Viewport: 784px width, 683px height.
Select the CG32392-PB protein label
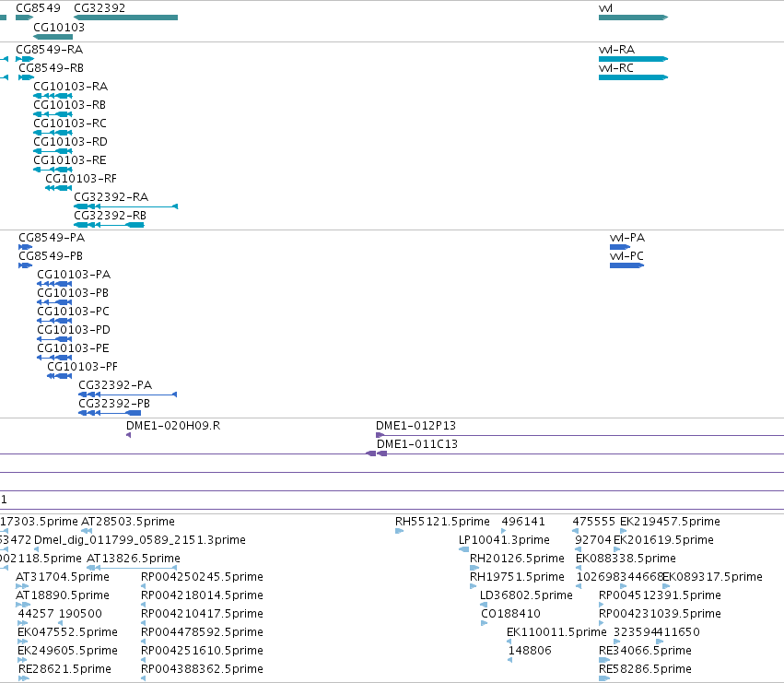click(x=114, y=404)
